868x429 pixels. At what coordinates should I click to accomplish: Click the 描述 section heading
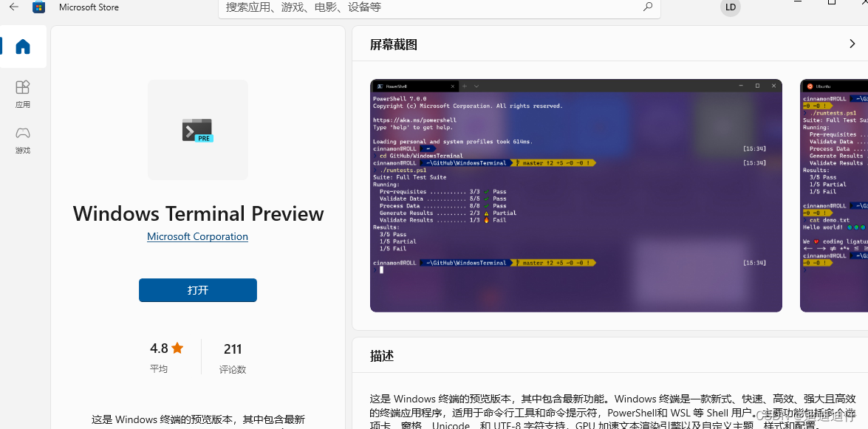pos(381,356)
